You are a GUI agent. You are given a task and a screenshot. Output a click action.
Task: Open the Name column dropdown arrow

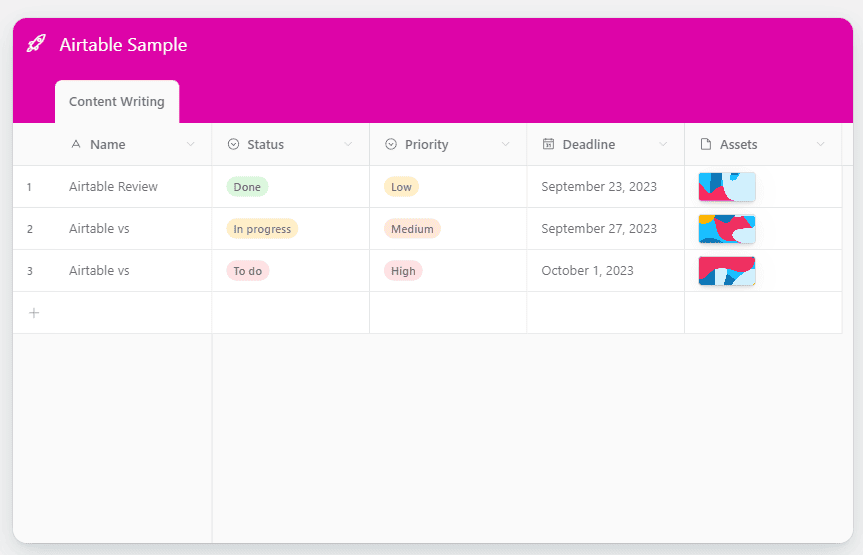(191, 144)
